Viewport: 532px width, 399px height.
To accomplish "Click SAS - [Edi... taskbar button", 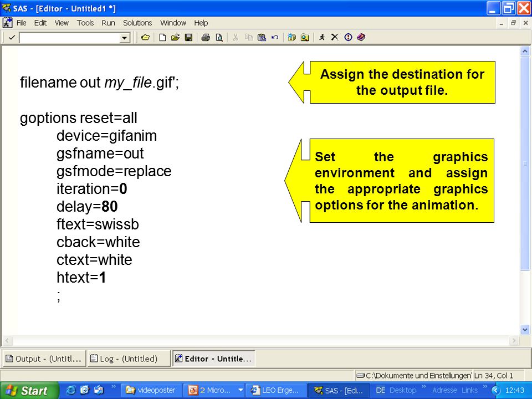I will pos(339,391).
